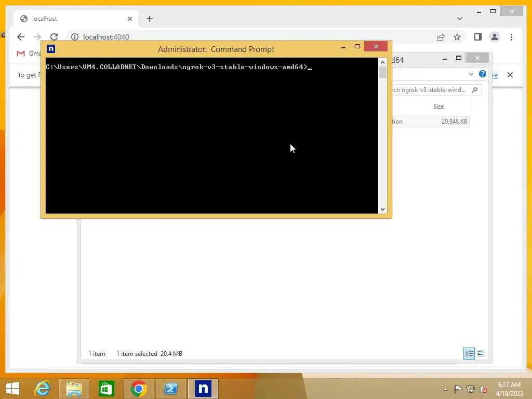The image size is (532, 399).
Task: Click Command Prompt scrollbar thumb
Action: point(383,73)
